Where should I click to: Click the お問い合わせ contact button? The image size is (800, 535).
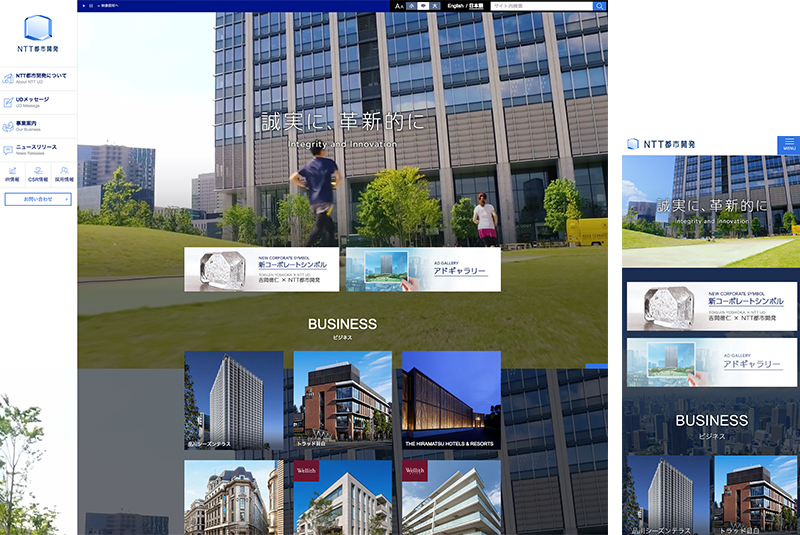(x=38, y=199)
